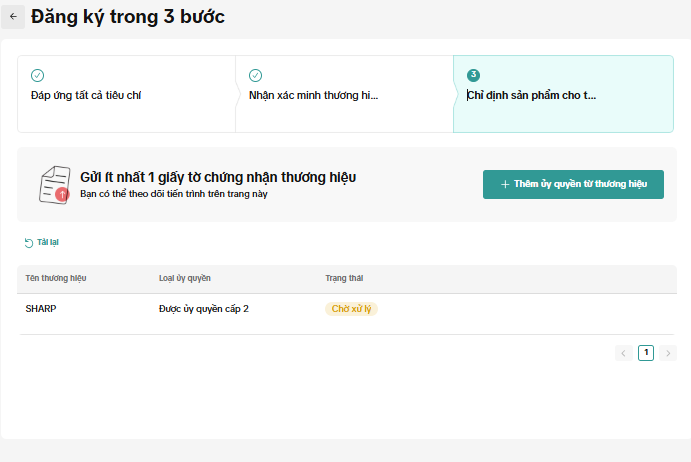Click the certificate document icon
Viewport: 691px width, 462px height.
54,185
